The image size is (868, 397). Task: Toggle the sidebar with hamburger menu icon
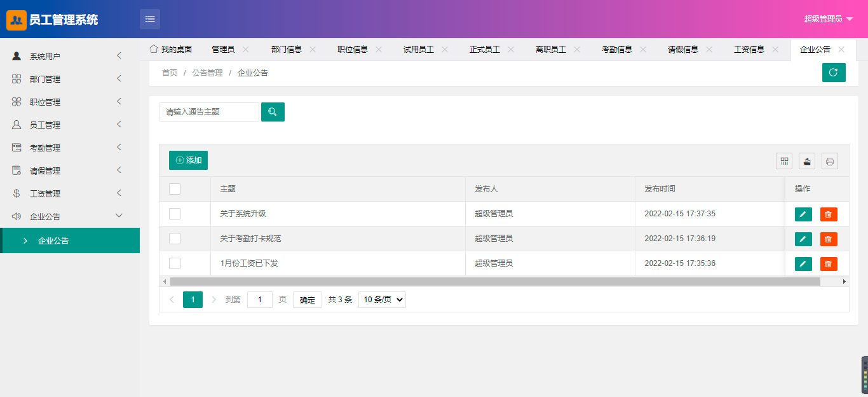[x=150, y=19]
